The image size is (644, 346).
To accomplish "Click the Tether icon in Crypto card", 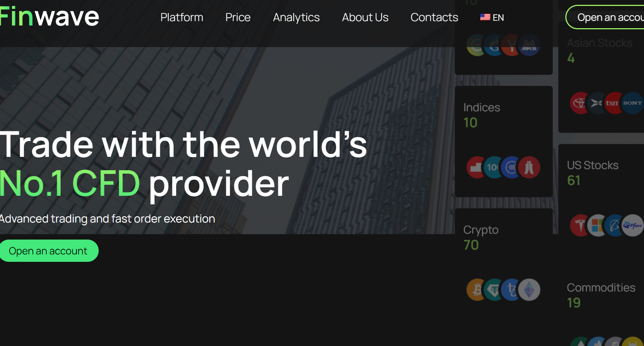I will 493,290.
